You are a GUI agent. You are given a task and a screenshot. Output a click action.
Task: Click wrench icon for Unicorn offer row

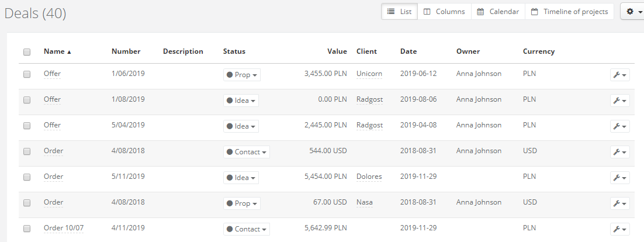tap(620, 75)
